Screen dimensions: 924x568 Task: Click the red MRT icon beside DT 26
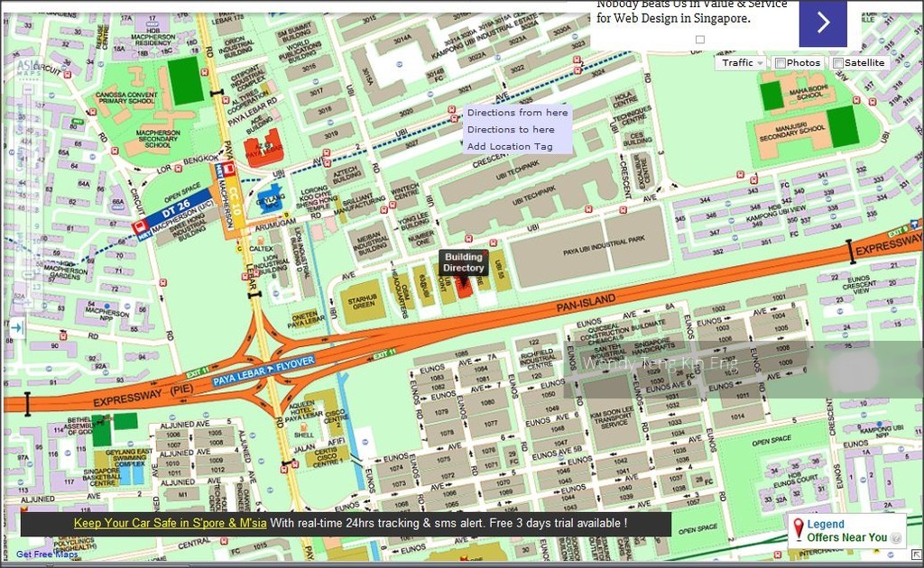140,226
